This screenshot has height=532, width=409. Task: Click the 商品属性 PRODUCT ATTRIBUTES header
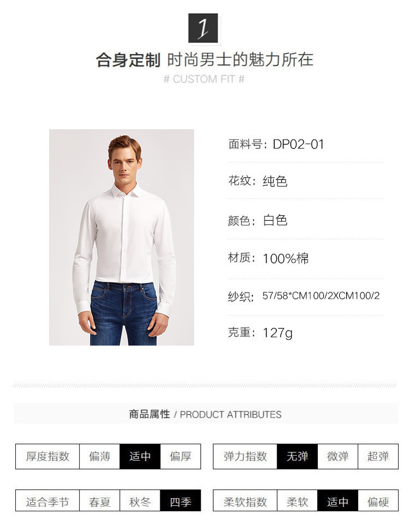pos(206,414)
